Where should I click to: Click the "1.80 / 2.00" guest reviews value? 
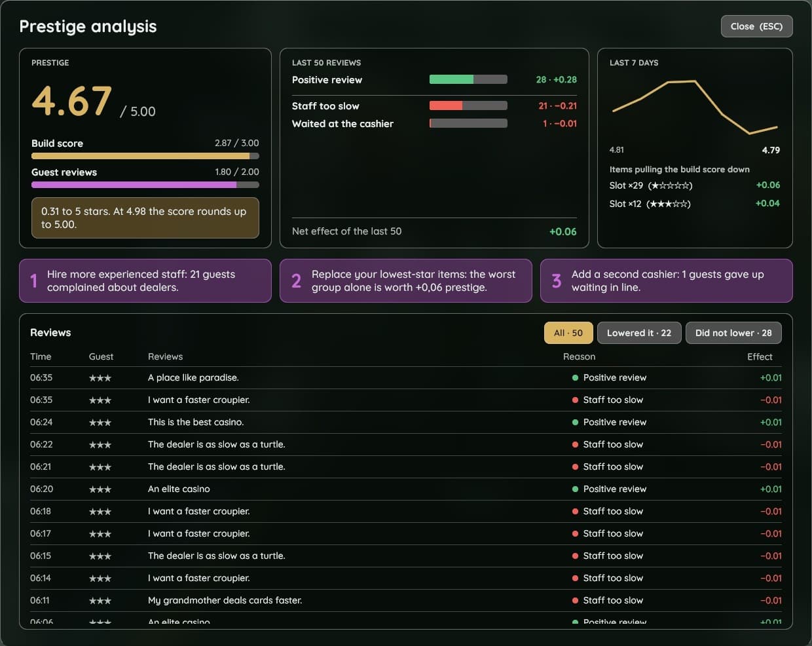tap(237, 172)
